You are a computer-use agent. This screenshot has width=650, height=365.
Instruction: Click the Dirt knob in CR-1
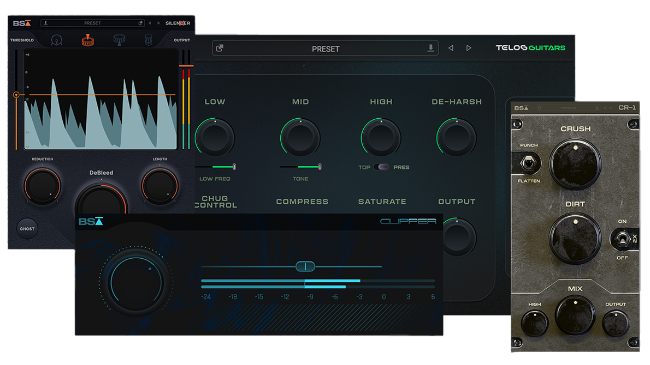(575, 238)
